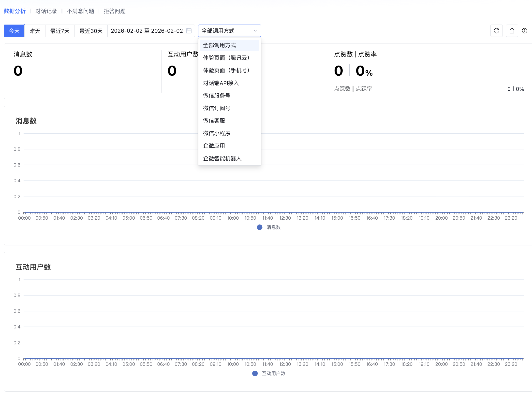
Task: Select the 最近7天 filter button
Action: coord(60,31)
